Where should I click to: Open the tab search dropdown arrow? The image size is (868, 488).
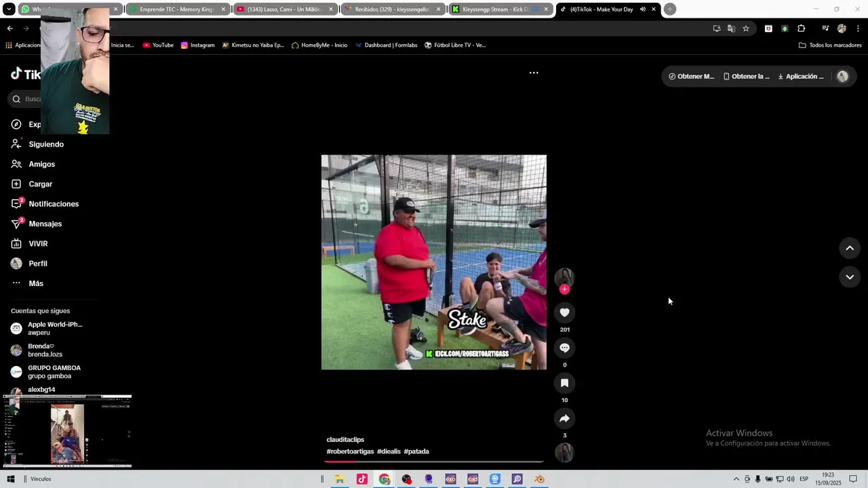pos(9,9)
